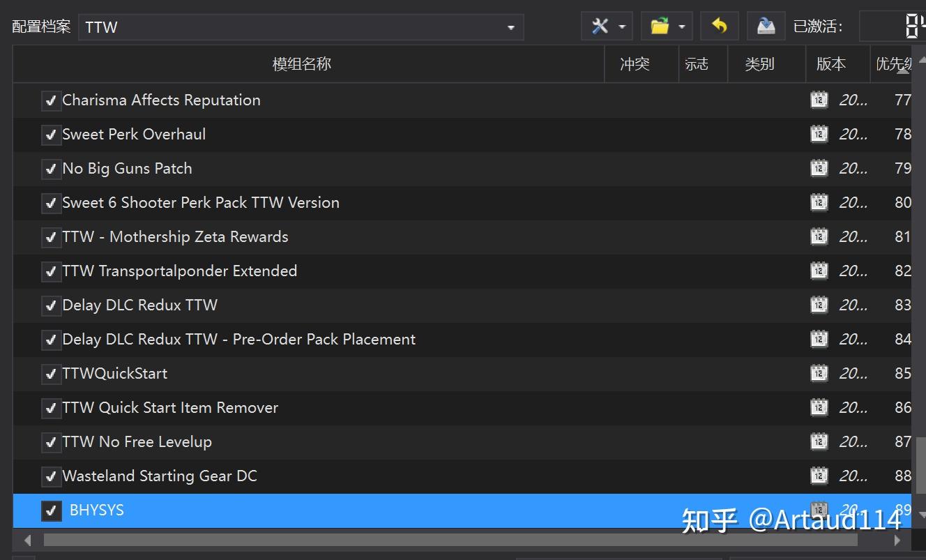
Task: Click priority value 85 in the list
Action: pos(903,373)
